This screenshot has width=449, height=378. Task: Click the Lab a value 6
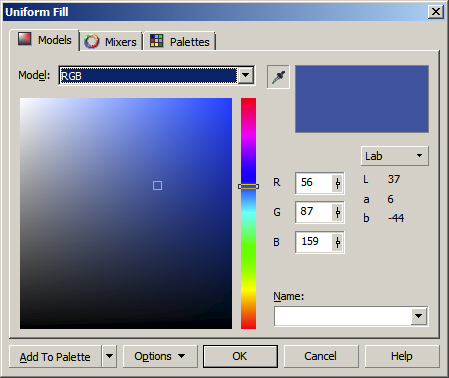(391, 199)
